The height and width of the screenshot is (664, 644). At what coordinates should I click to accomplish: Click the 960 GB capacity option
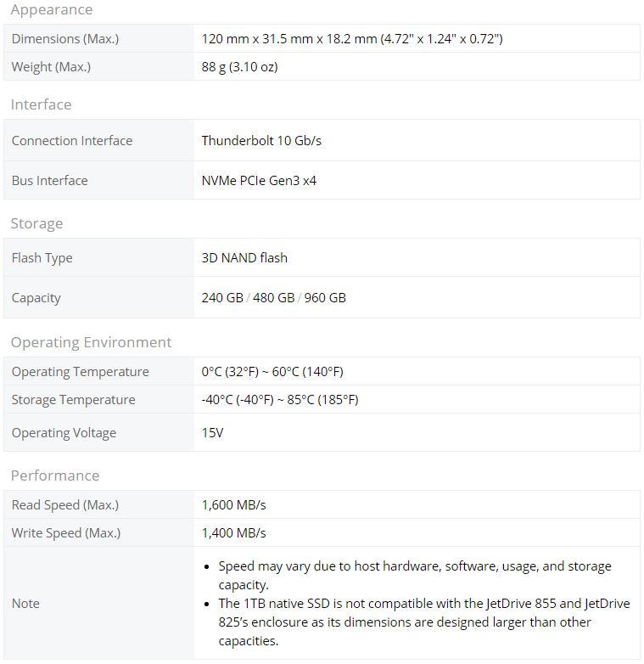325,297
